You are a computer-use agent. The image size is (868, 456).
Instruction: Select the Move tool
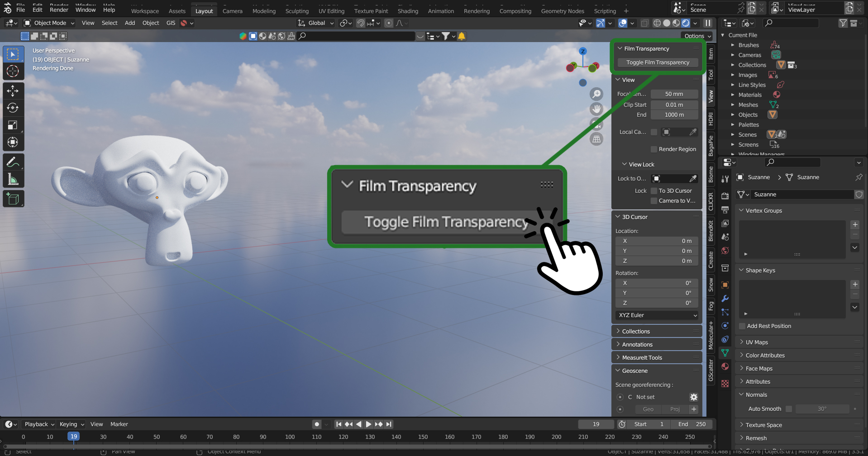(13, 91)
